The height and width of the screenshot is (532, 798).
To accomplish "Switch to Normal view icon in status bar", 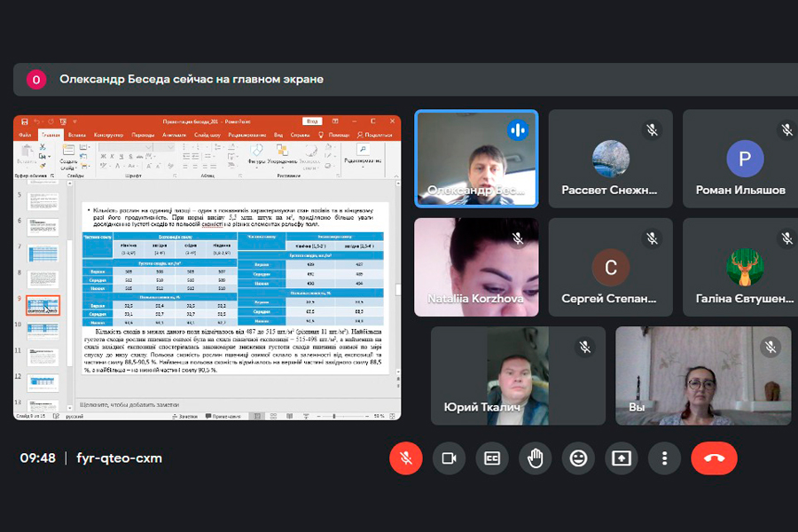I will coord(257,416).
